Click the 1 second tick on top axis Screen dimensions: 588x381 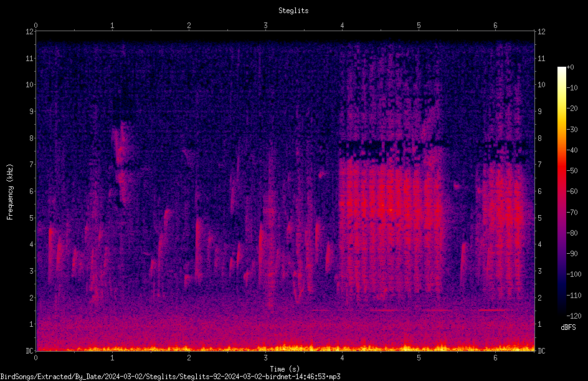[x=112, y=26]
